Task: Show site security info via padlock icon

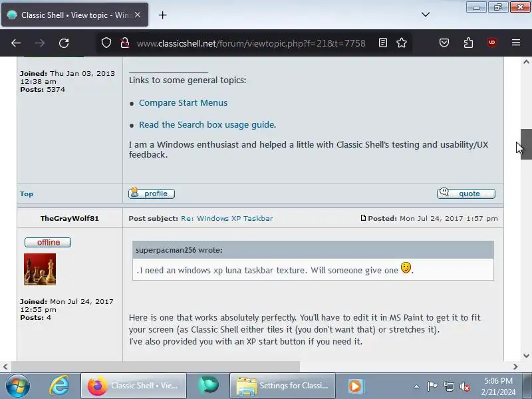Action: (x=125, y=43)
